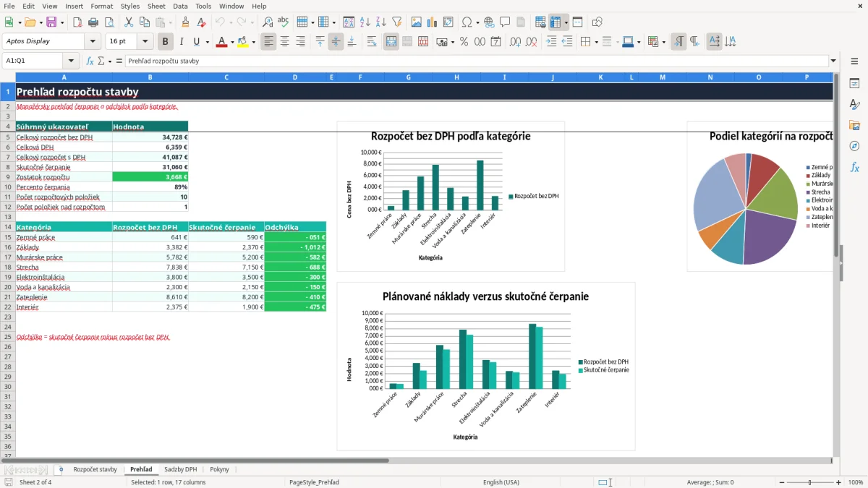
Task: Print the spreadsheet
Action: pos(93,22)
